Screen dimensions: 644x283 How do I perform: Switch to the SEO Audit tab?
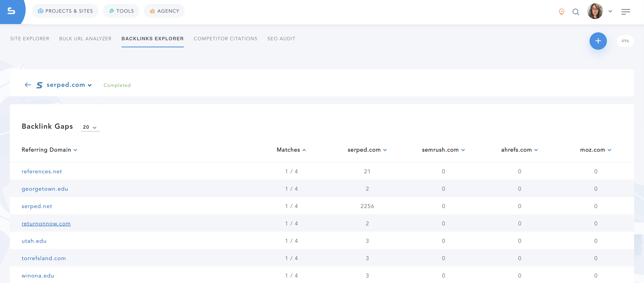pos(281,39)
